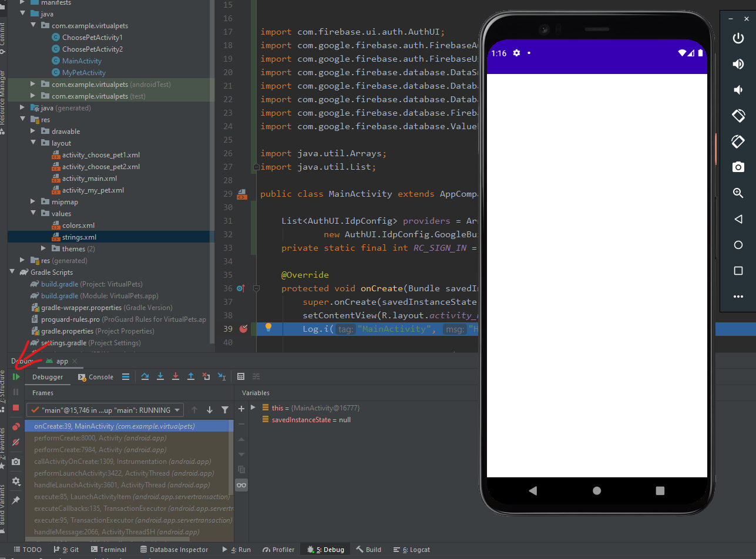Click the Step Over debugger icon
Screen dimensions: 756x559
coord(145,376)
